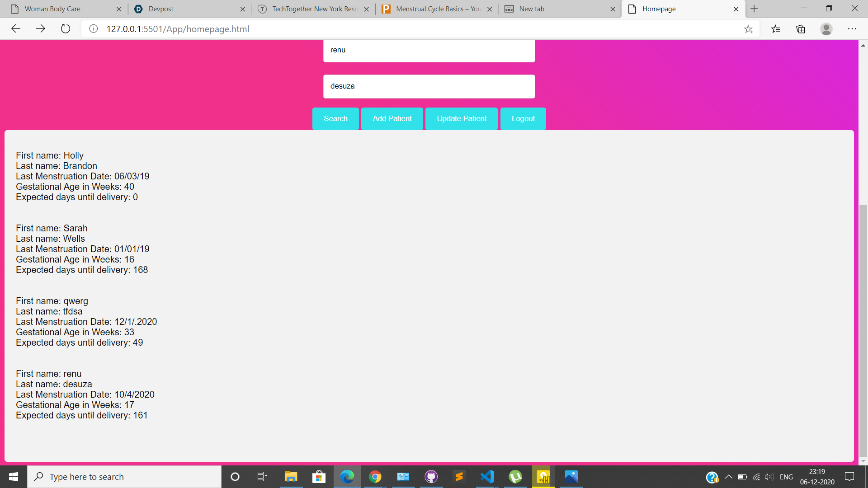The height and width of the screenshot is (488, 868).
Task: Click the page vertical scrollbar thumb
Action: 863,330
